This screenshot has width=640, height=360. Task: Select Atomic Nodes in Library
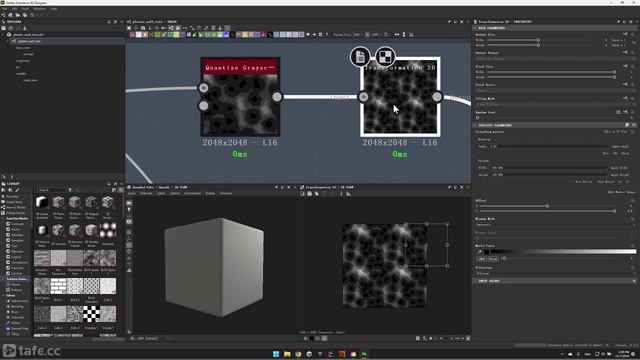pos(13,207)
